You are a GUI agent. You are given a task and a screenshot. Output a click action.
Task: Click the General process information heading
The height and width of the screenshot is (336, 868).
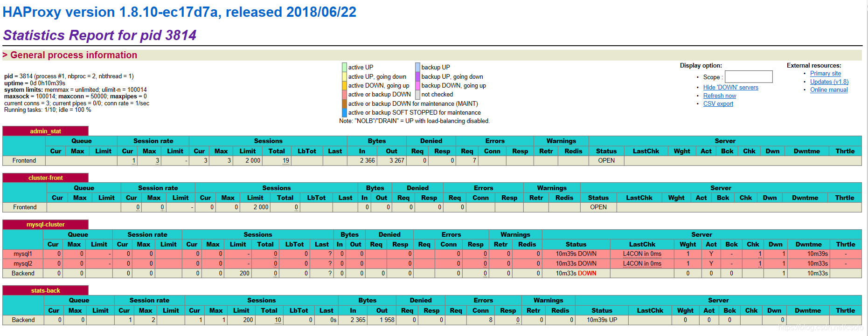[74, 55]
